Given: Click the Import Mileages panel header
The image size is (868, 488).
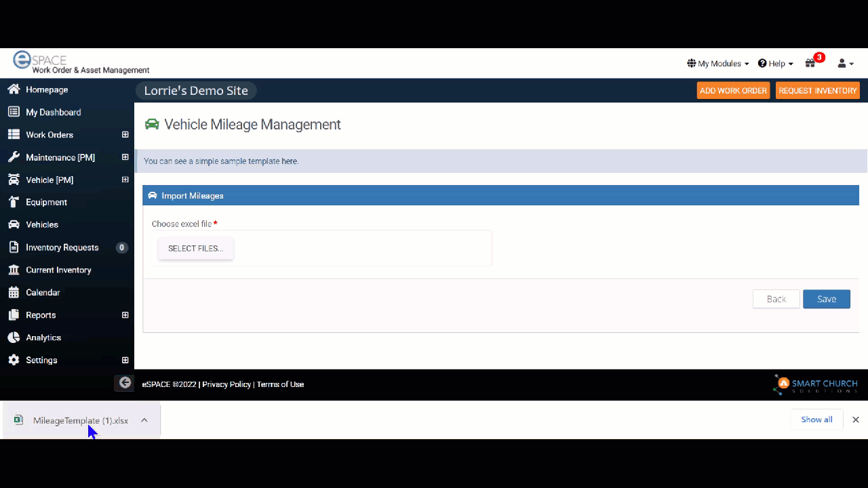Looking at the screenshot, I should 501,195.
